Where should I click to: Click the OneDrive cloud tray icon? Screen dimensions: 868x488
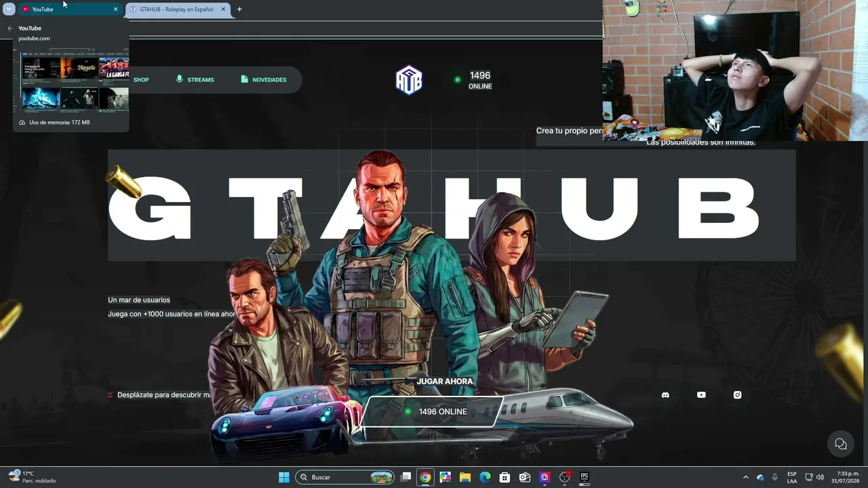pyautogui.click(x=760, y=477)
